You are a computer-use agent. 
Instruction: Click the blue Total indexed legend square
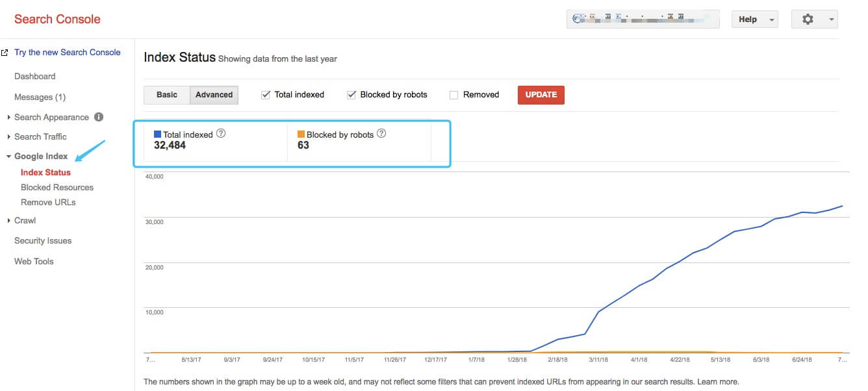(x=157, y=134)
